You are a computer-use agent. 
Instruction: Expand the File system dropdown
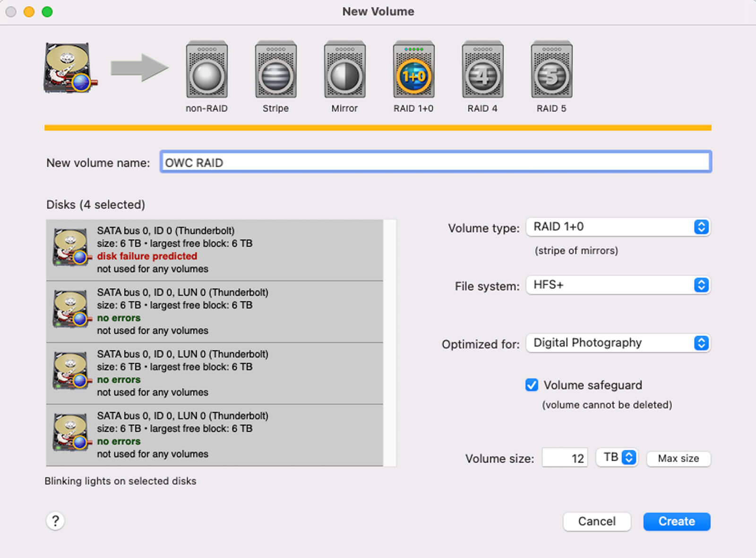[618, 285]
